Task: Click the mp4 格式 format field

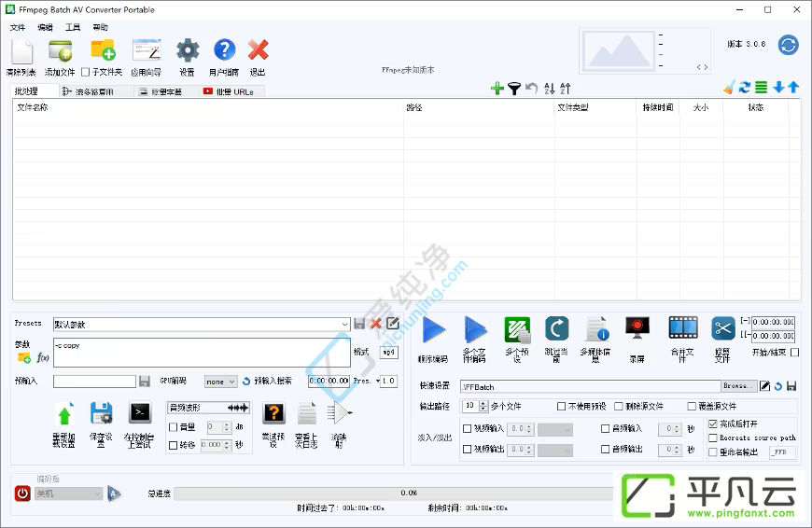Action: pos(389,352)
